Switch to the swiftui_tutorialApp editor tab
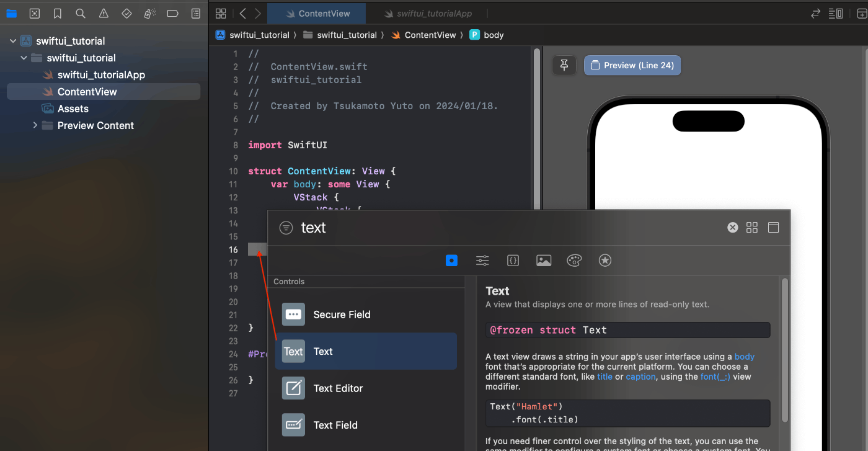Image resolution: width=868 pixels, height=451 pixels. pos(427,13)
